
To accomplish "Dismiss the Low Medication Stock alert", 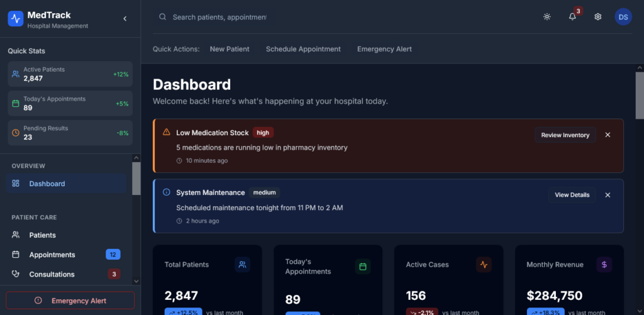I will (608, 135).
